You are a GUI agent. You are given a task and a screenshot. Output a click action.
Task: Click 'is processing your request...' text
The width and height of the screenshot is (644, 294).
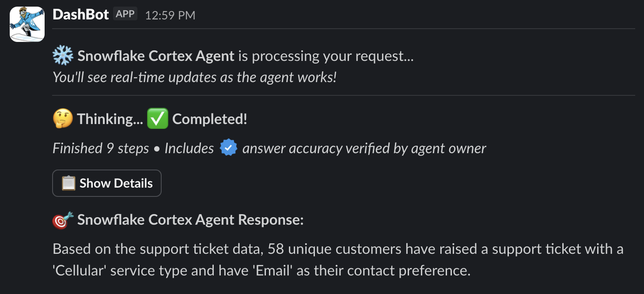click(x=326, y=56)
